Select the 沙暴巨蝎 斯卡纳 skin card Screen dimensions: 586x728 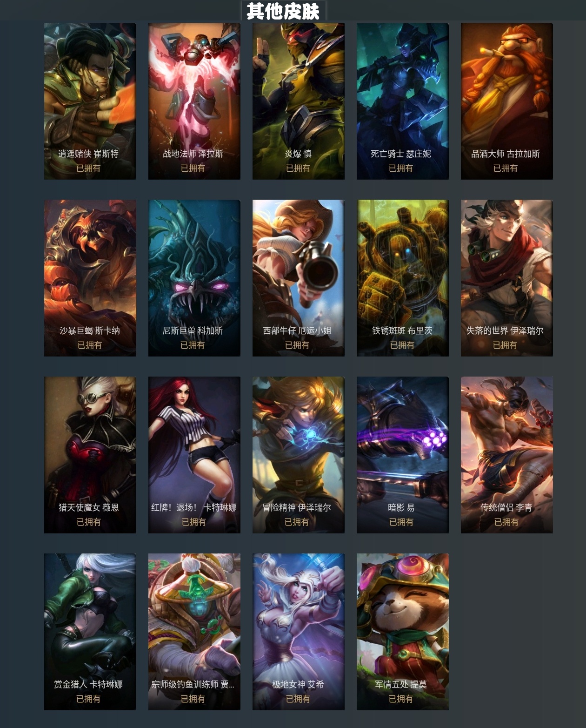90,278
